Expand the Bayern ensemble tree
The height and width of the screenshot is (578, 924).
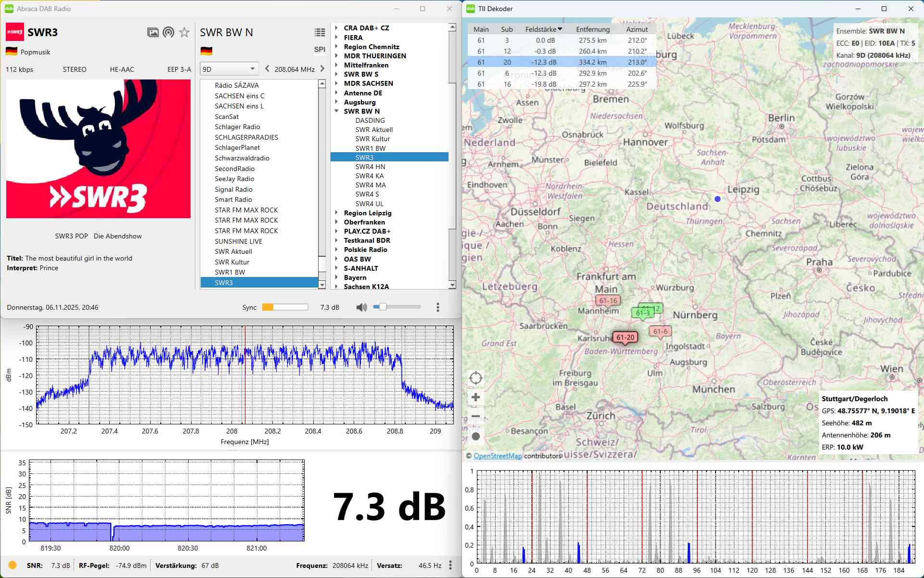pyautogui.click(x=336, y=277)
